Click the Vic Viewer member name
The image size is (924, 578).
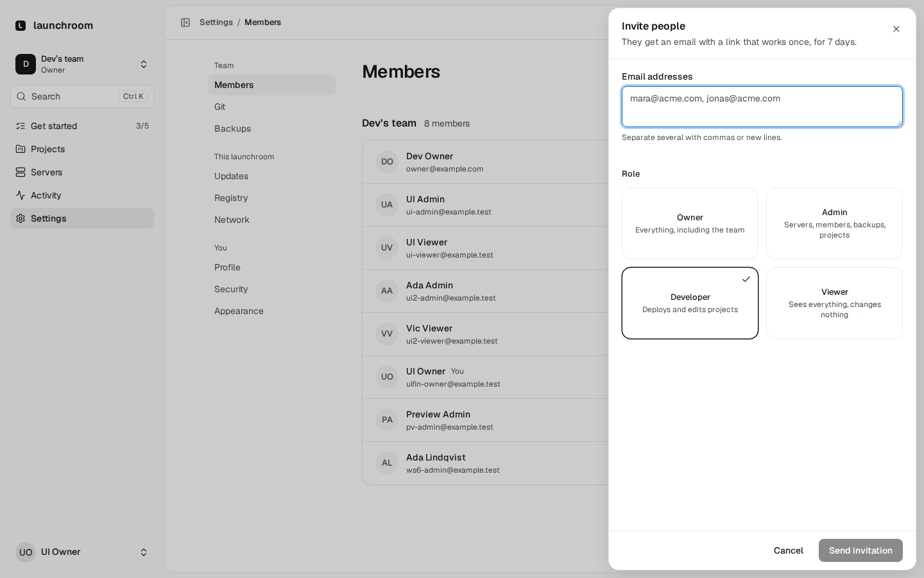[429, 328]
